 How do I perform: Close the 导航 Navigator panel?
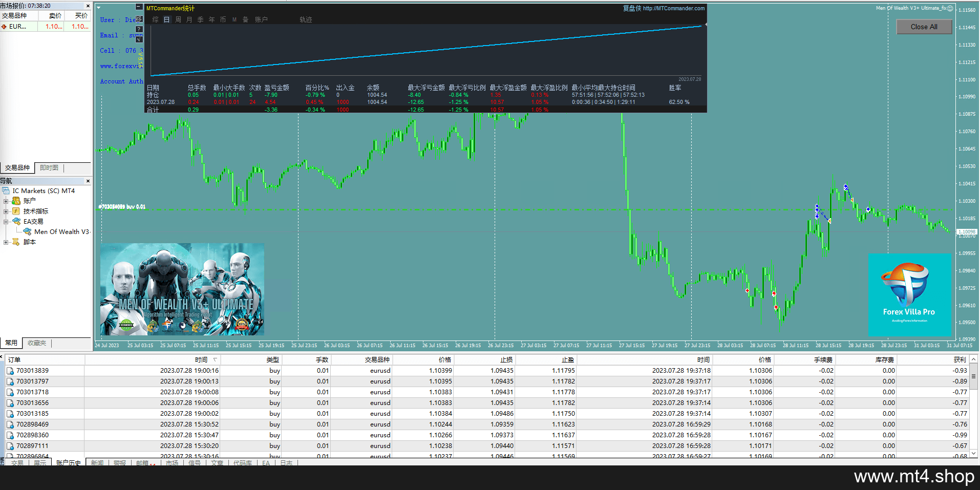[x=88, y=181]
